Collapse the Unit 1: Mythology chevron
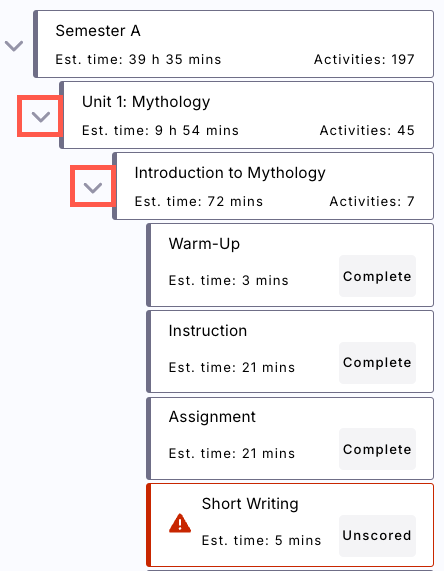 coord(40,117)
